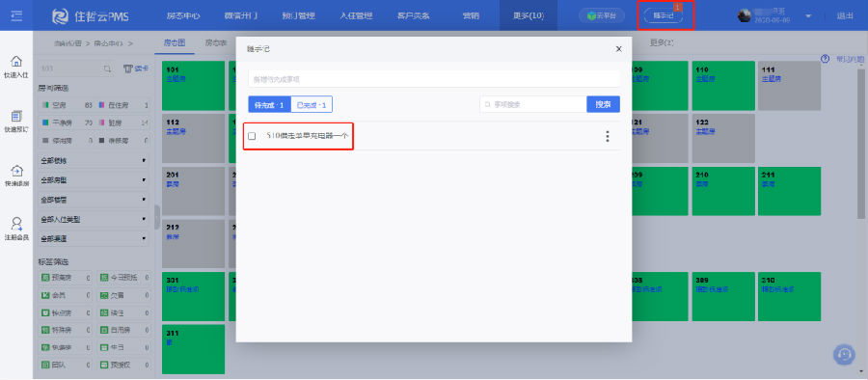
Task: Expand the 全部房型 room type dropdown
Action: [x=93, y=180]
